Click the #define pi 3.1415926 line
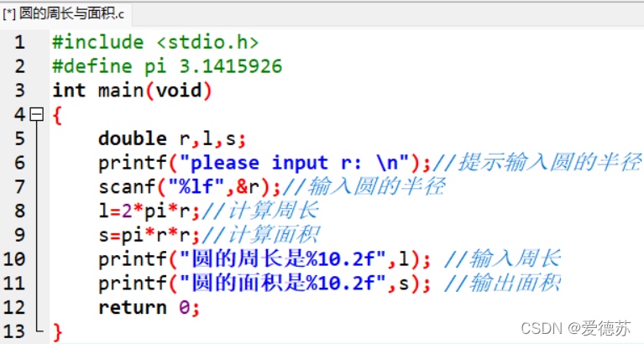This screenshot has width=644, height=344. (167, 66)
